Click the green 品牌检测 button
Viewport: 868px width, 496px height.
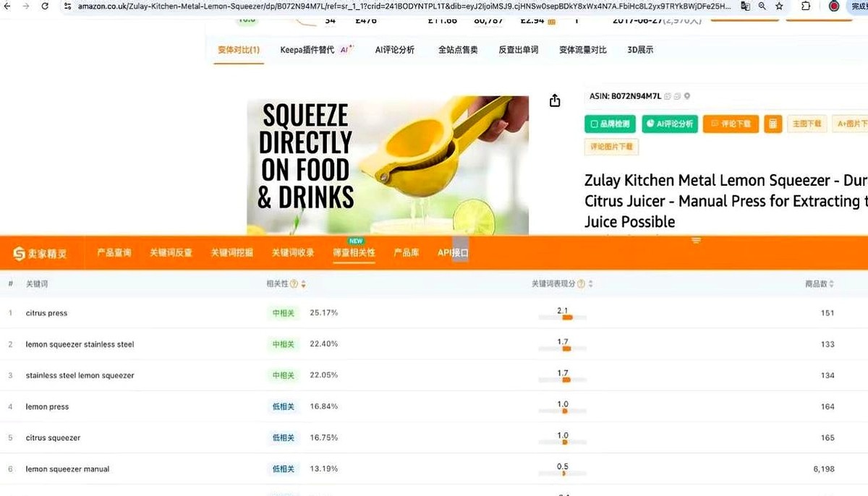click(609, 124)
